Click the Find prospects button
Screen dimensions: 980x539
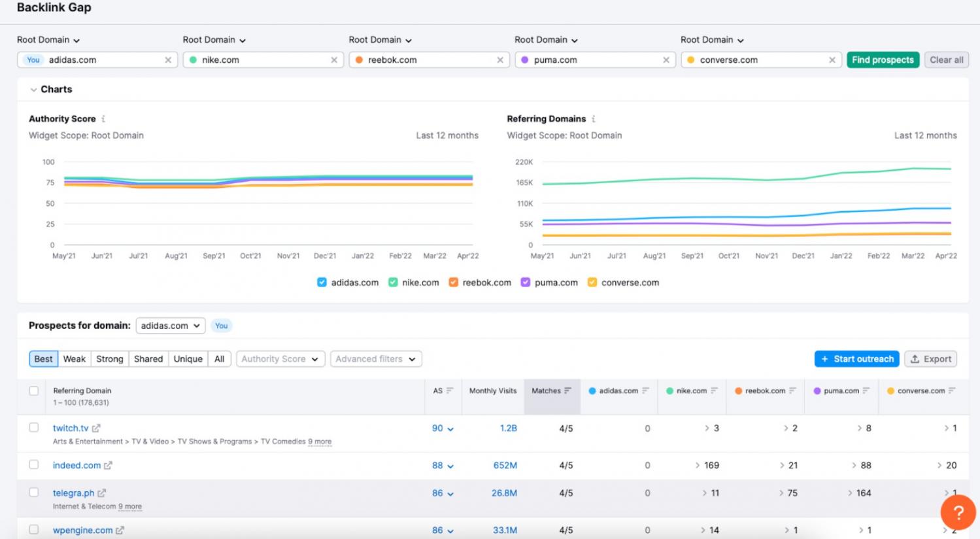click(x=883, y=60)
